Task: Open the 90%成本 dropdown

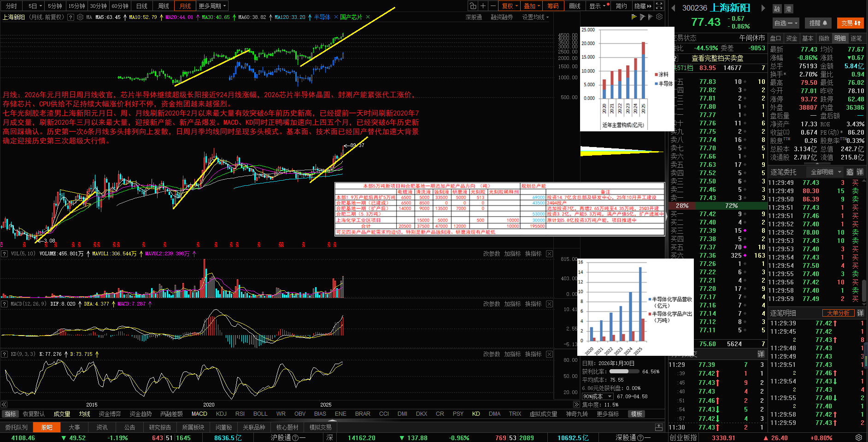Action: 598,396
